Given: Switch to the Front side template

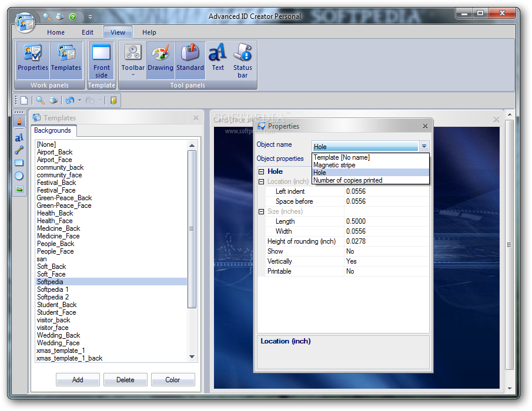Looking at the screenshot, I should (102, 60).
